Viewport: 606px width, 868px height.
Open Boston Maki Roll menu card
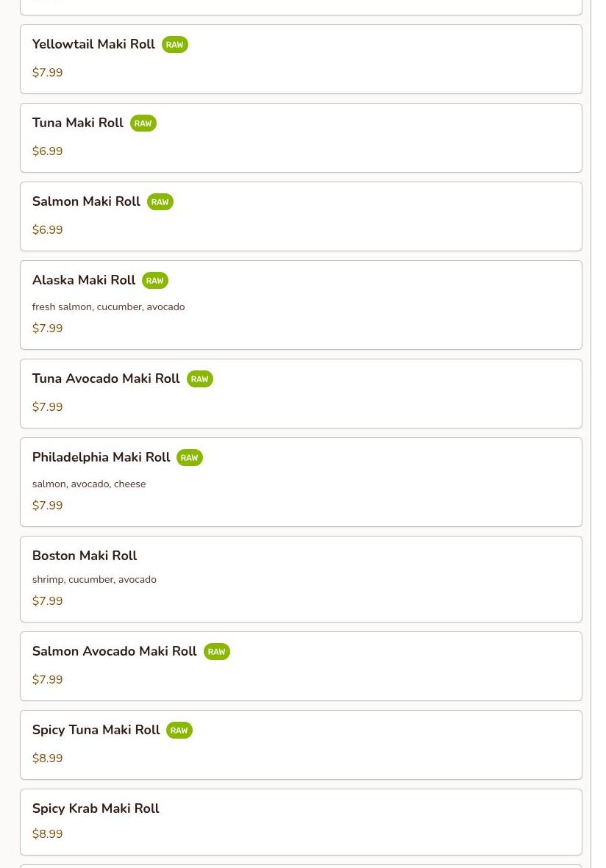(x=301, y=579)
